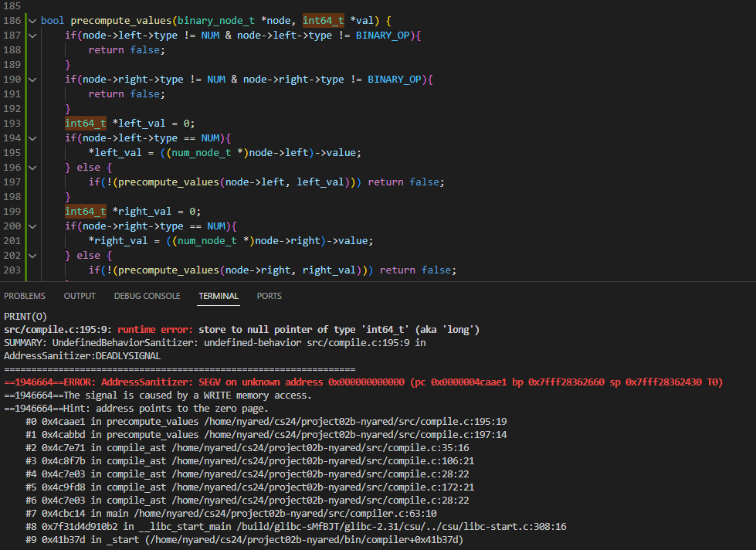
Task: Collapse the precompute_values function at line 186
Action: click(32, 20)
